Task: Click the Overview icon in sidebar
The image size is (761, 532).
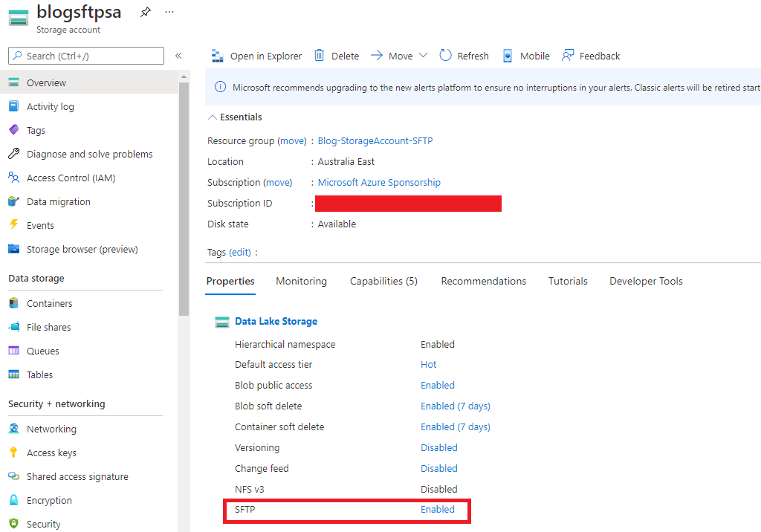Action: coord(13,82)
